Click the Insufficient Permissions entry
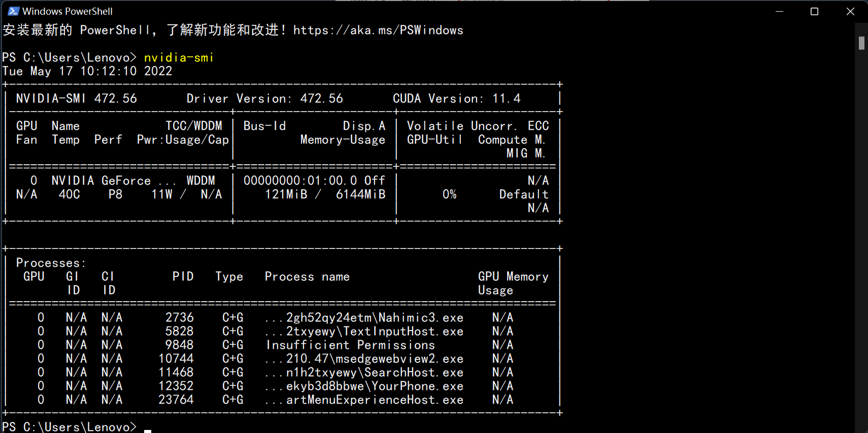 coord(350,345)
